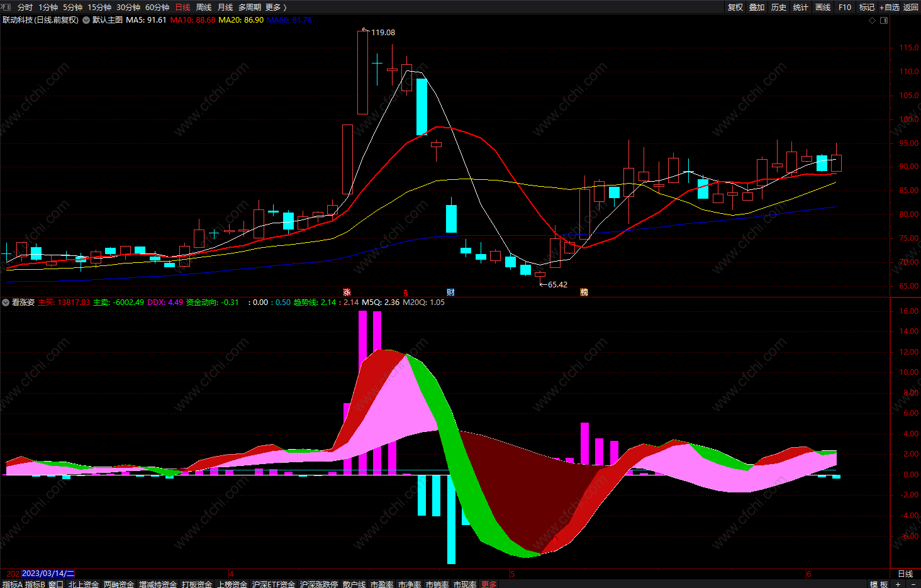Click the 趋势线: 2.14 value
Viewport: 921px width, 588px height.
click(x=315, y=302)
